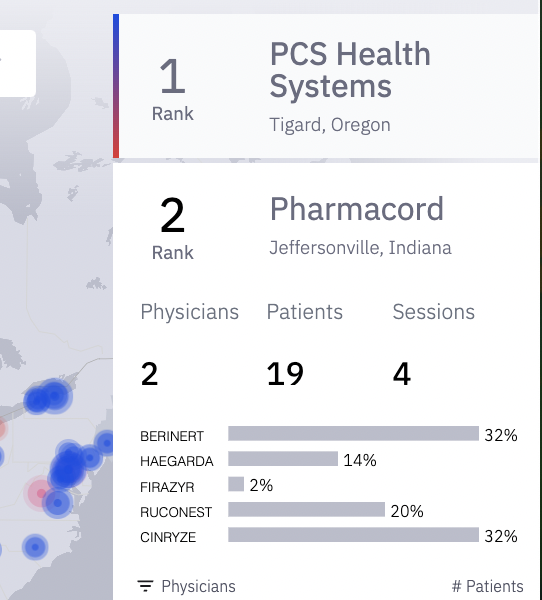Click the lone blue marker at map bottom
The width and height of the screenshot is (542, 600).
[x=35, y=547]
